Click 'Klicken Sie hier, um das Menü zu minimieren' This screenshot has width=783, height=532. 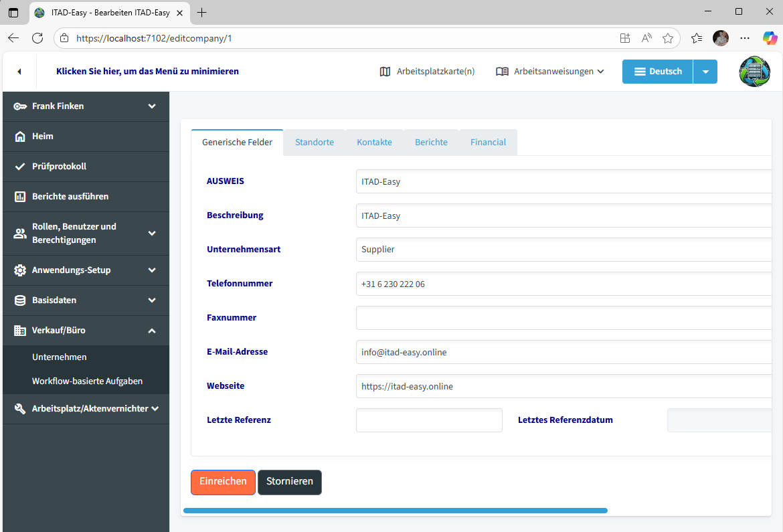[147, 72]
